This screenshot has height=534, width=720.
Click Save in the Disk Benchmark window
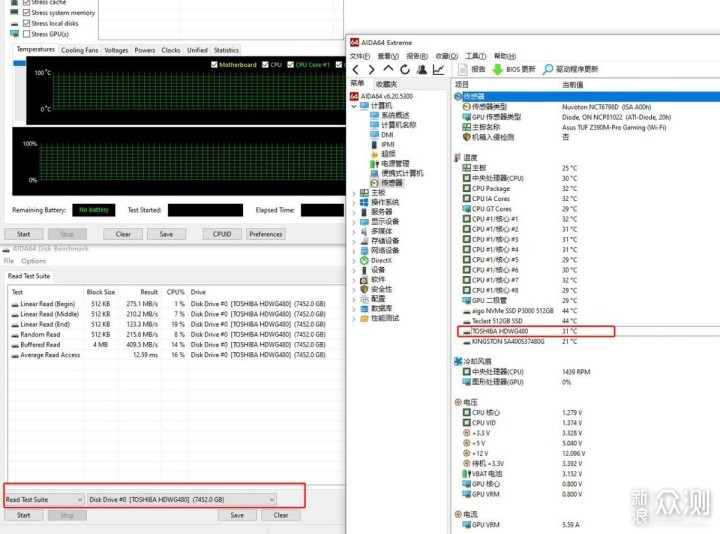click(237, 515)
